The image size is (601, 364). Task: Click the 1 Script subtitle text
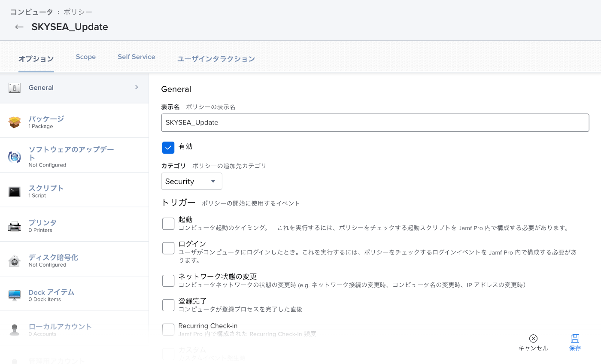tap(37, 195)
